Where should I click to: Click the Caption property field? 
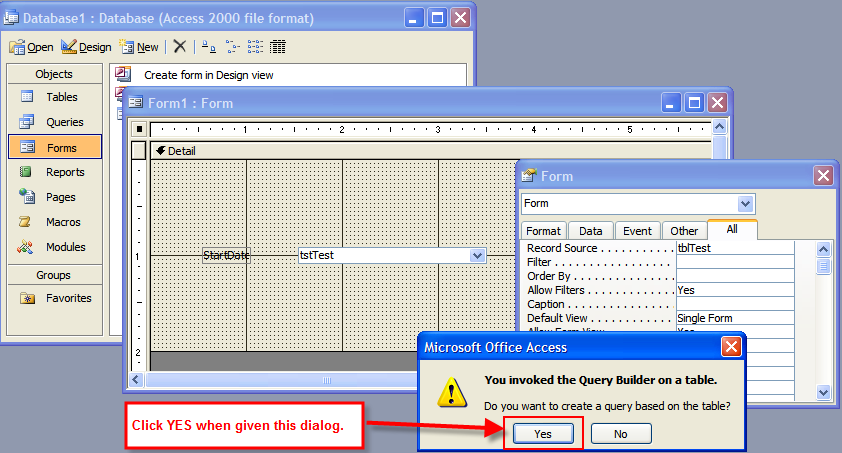[735, 304]
